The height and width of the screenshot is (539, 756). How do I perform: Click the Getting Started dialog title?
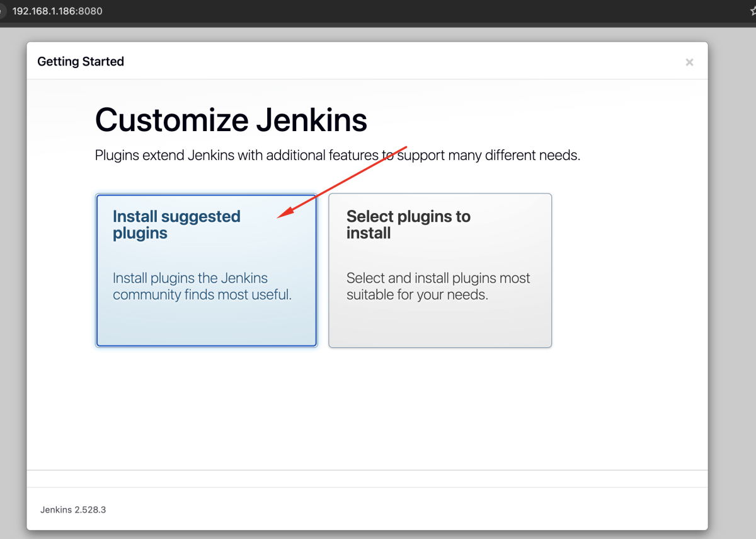pyautogui.click(x=81, y=62)
